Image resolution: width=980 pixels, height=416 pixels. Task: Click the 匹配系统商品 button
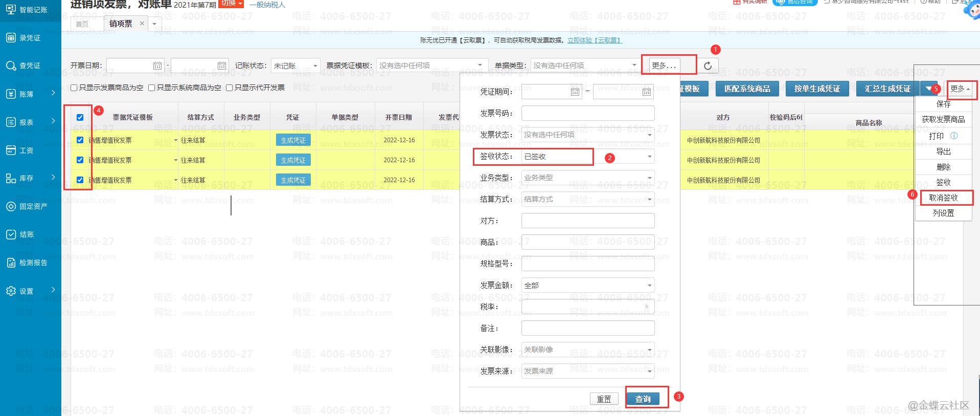click(x=747, y=89)
